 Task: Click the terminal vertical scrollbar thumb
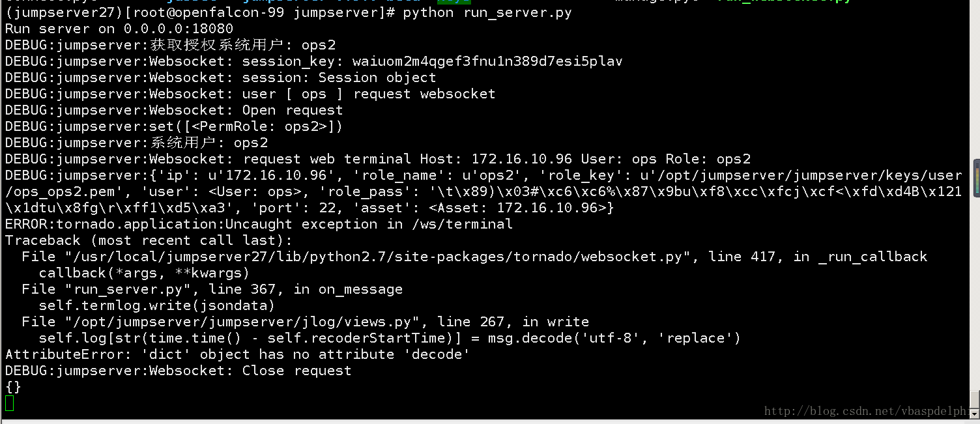[x=976, y=177]
